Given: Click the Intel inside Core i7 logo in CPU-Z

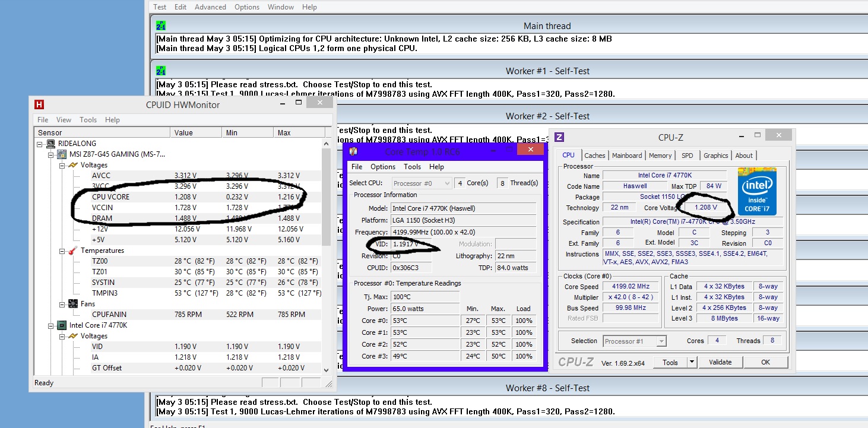Looking at the screenshot, I should [756, 191].
